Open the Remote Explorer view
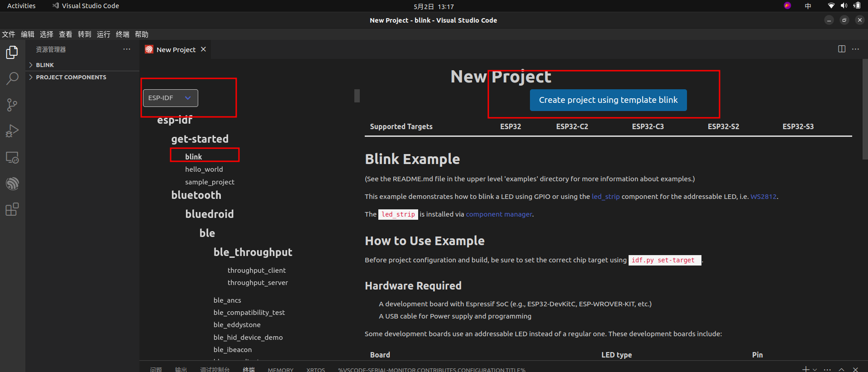This screenshot has width=868, height=372. [12, 157]
